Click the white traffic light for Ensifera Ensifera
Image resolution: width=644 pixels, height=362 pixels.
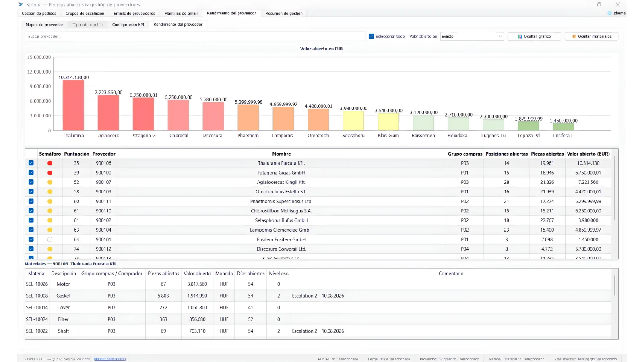click(x=50, y=239)
